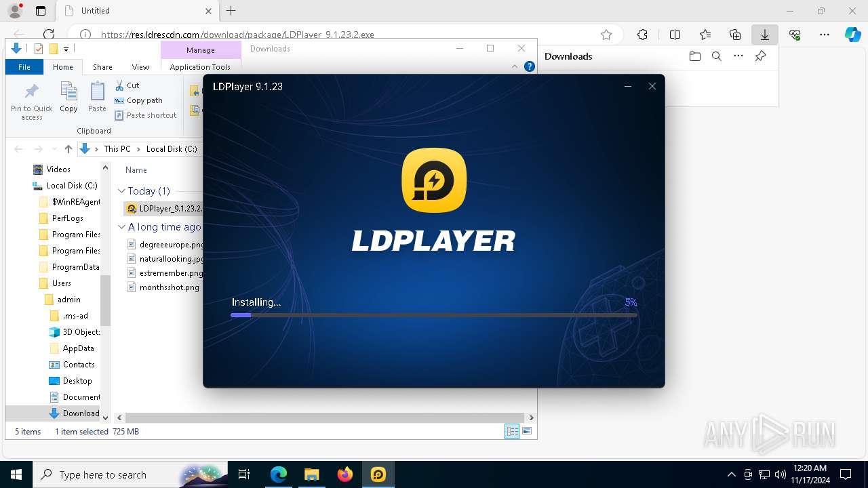Go up one folder level arrow
Image resolution: width=868 pixels, height=488 pixels.
coord(68,149)
